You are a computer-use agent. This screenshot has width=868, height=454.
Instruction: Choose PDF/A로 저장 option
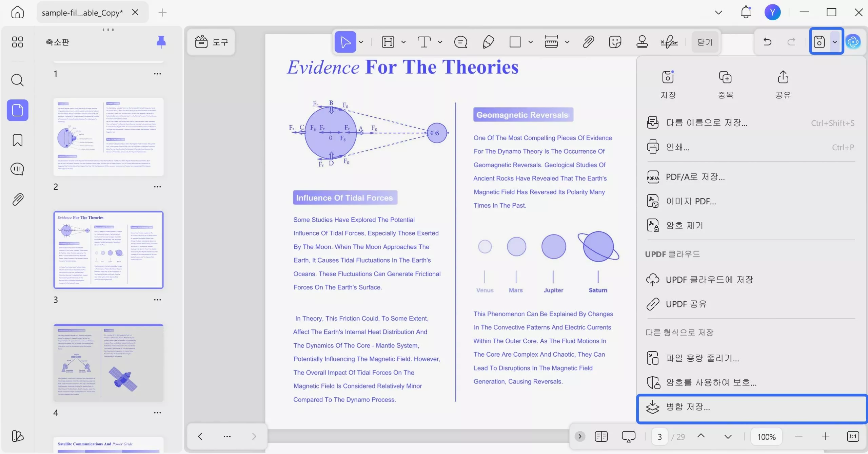tap(751, 177)
